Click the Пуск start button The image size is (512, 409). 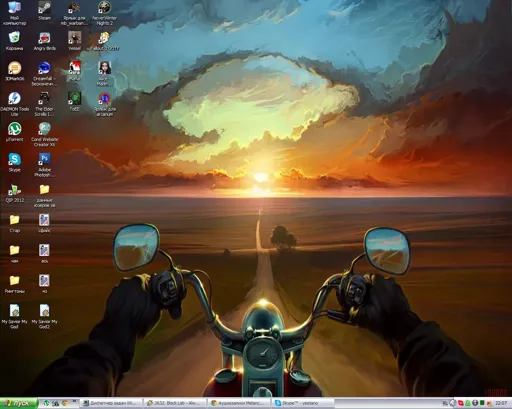[19, 403]
